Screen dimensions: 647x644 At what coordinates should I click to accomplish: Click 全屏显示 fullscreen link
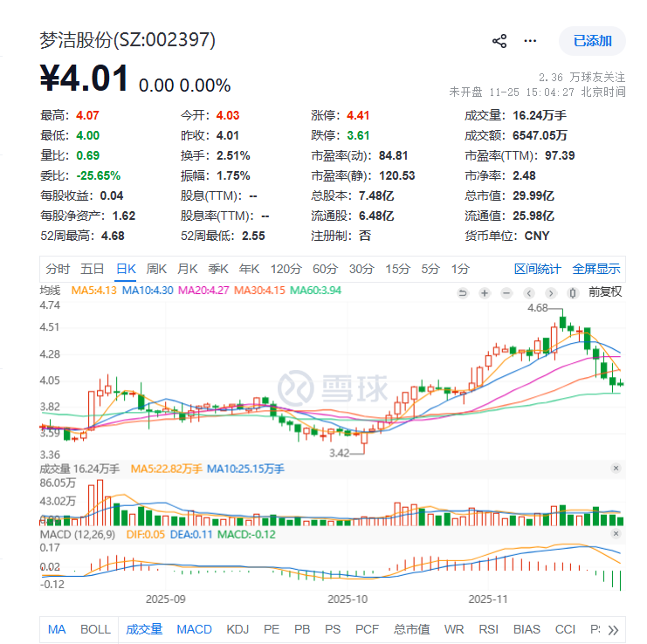point(595,269)
